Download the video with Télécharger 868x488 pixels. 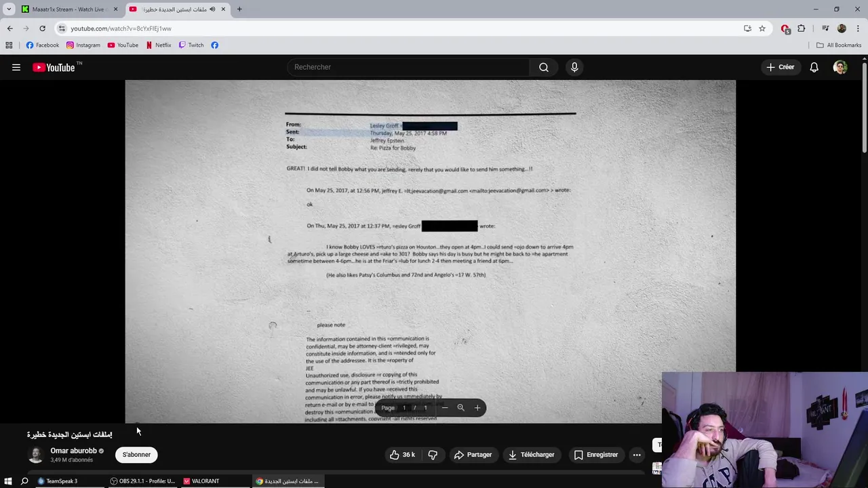[x=532, y=455]
